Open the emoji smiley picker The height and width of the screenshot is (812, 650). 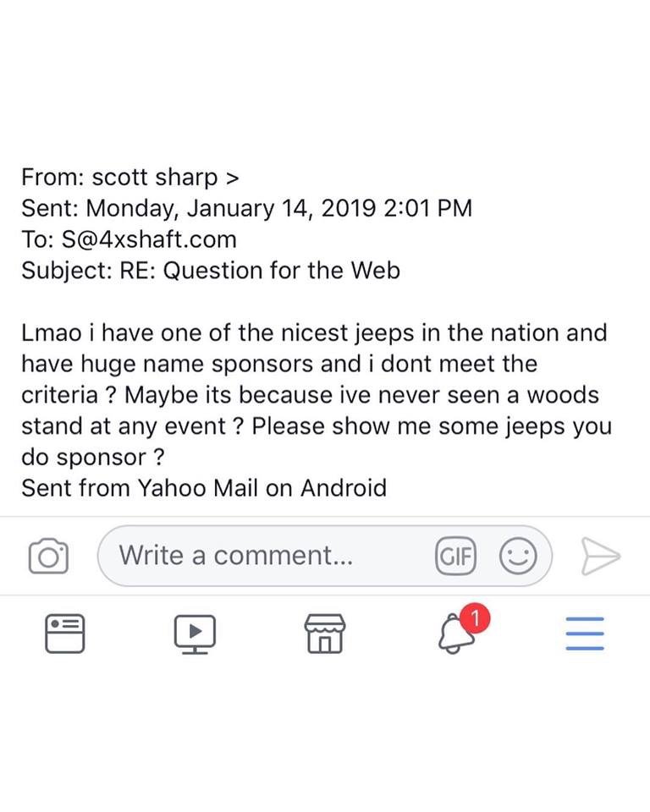click(x=517, y=557)
